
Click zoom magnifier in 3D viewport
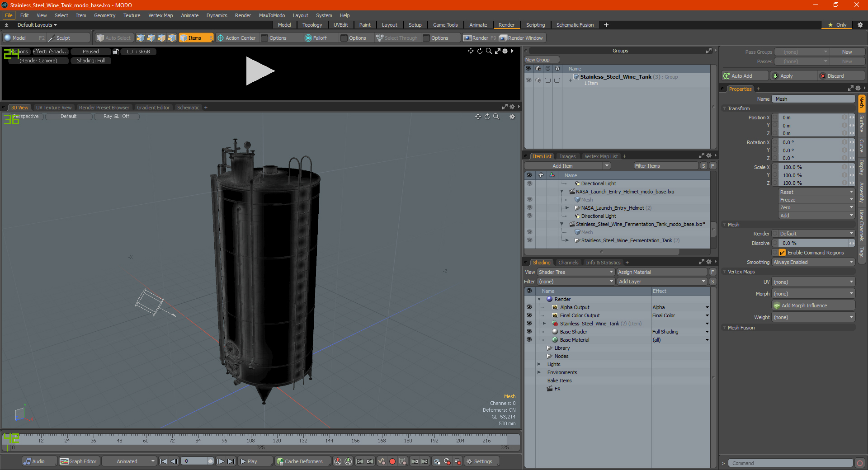[x=496, y=117]
